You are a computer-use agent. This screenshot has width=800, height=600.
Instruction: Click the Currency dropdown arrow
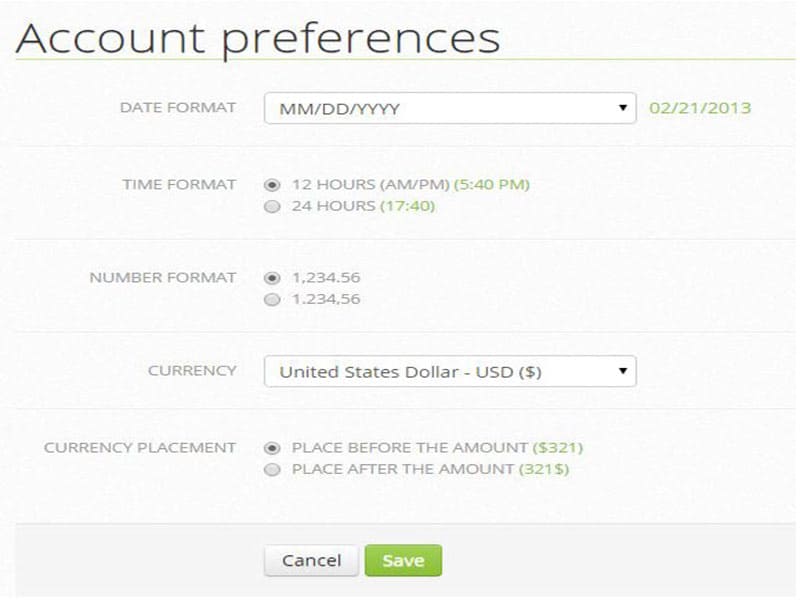(622, 371)
